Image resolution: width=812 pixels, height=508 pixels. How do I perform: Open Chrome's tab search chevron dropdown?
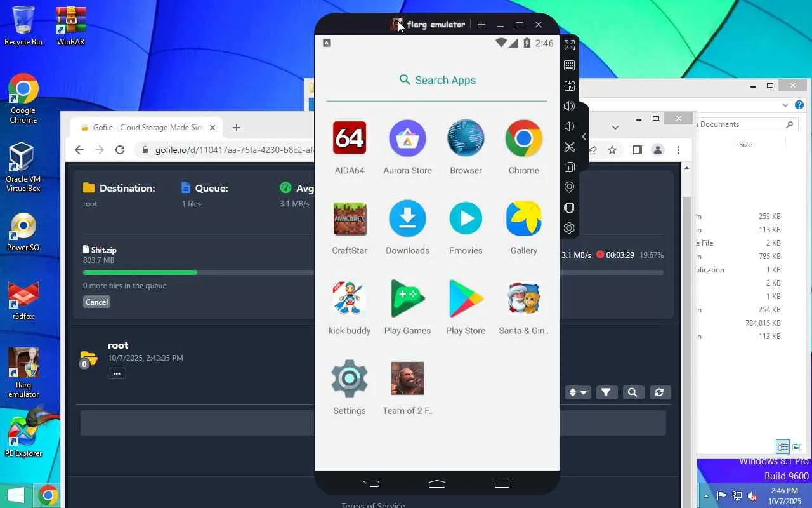coord(615,127)
